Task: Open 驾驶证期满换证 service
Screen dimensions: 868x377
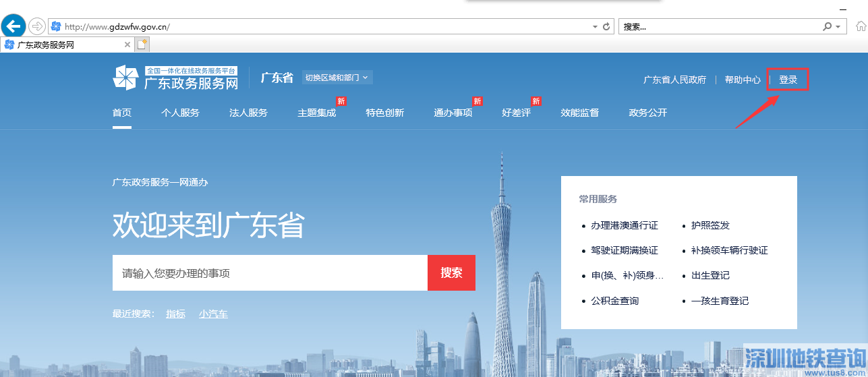Action: click(x=624, y=250)
